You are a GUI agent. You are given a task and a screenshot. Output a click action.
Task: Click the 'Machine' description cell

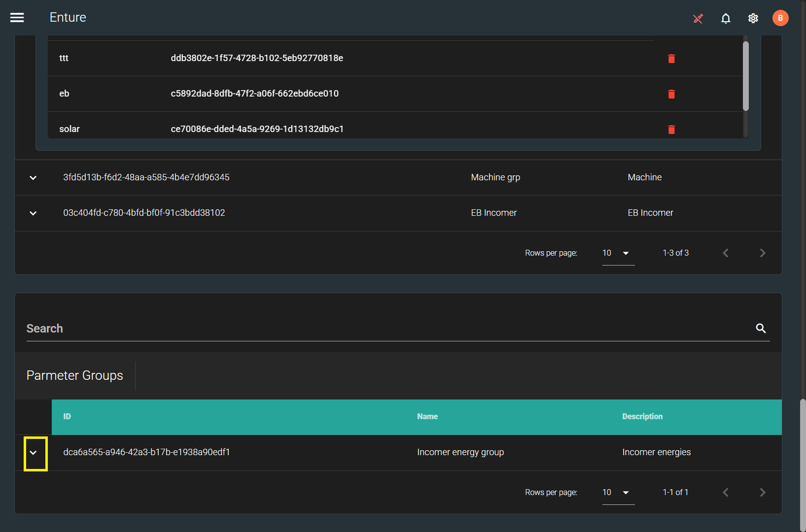(645, 177)
